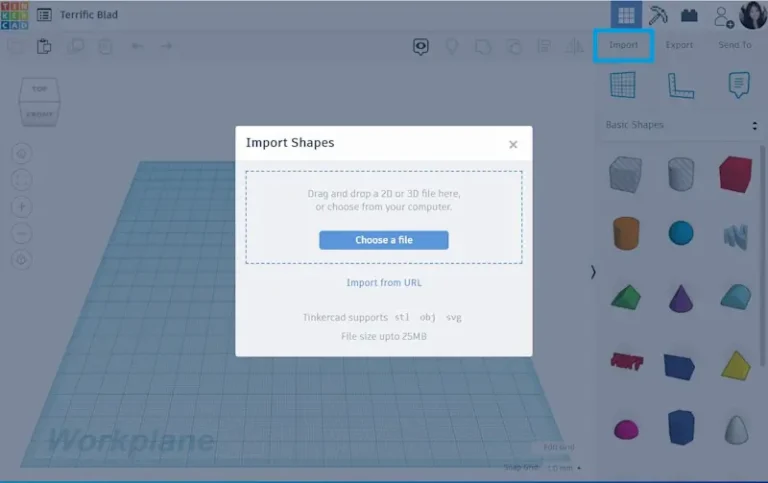This screenshot has width=768, height=483.
Task: Click the Choose a file button
Action: [384, 240]
